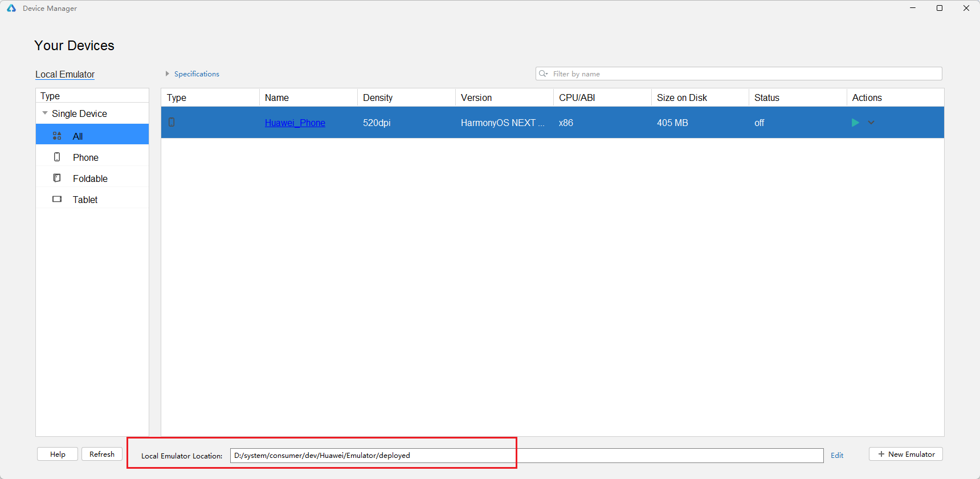
Task: Select All in device type list
Action: pos(92,134)
